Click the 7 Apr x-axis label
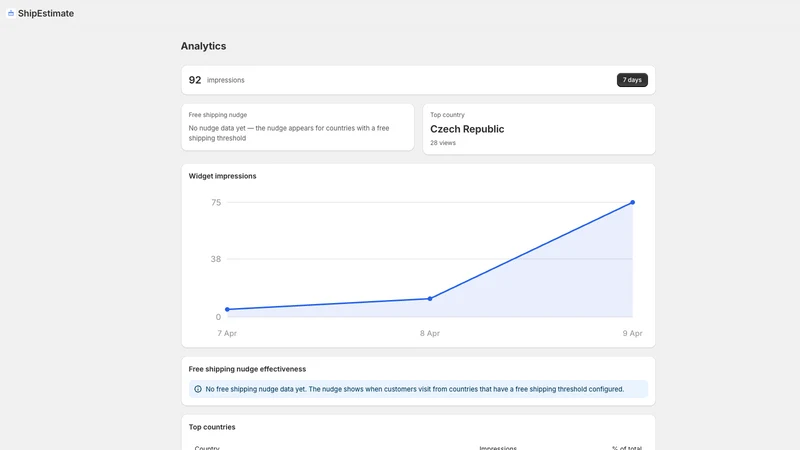The width and height of the screenshot is (800, 450). [227, 333]
